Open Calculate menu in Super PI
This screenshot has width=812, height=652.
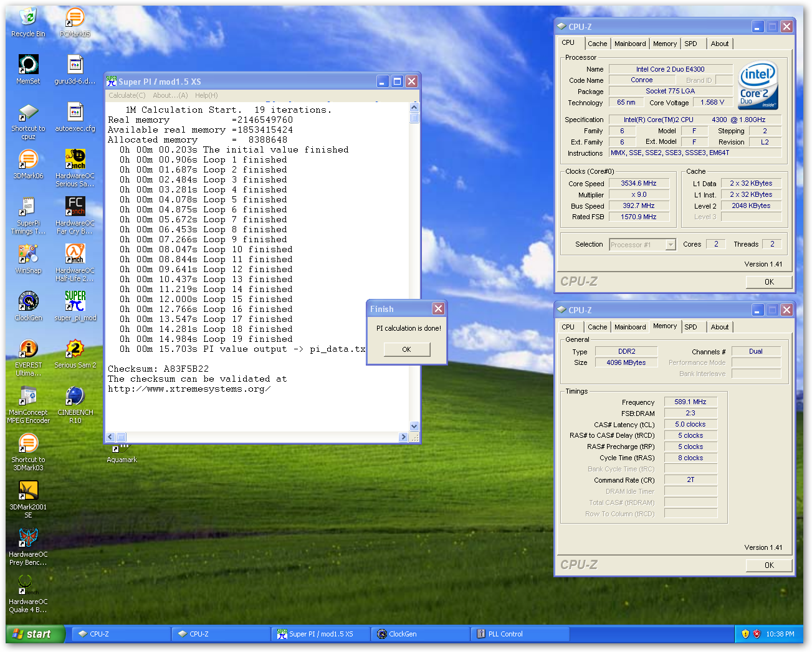tap(127, 95)
